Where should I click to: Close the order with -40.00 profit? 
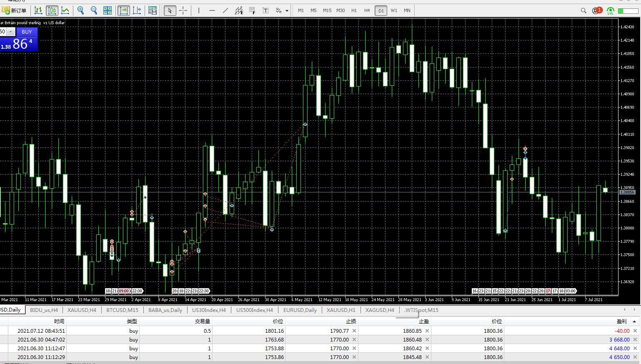[636, 331]
